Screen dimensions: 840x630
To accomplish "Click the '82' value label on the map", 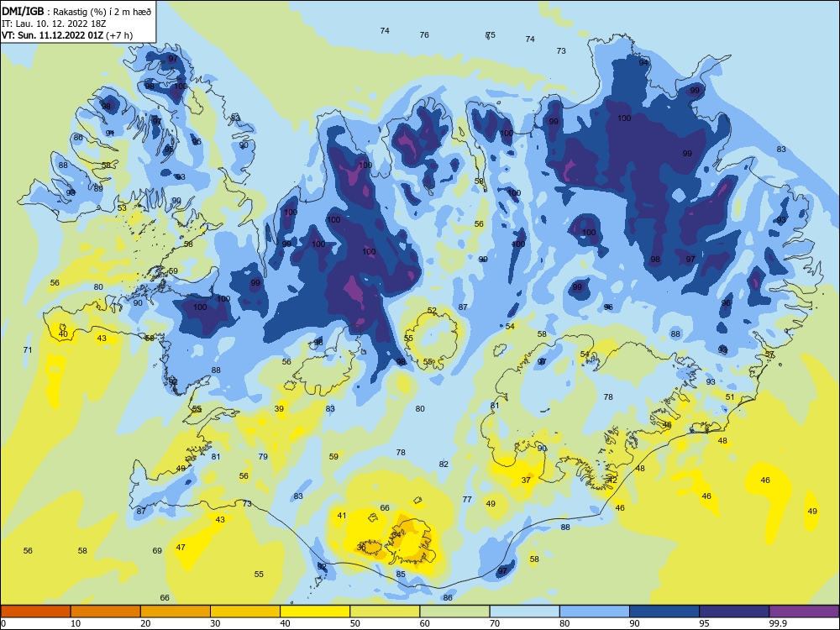I will pos(444,464).
